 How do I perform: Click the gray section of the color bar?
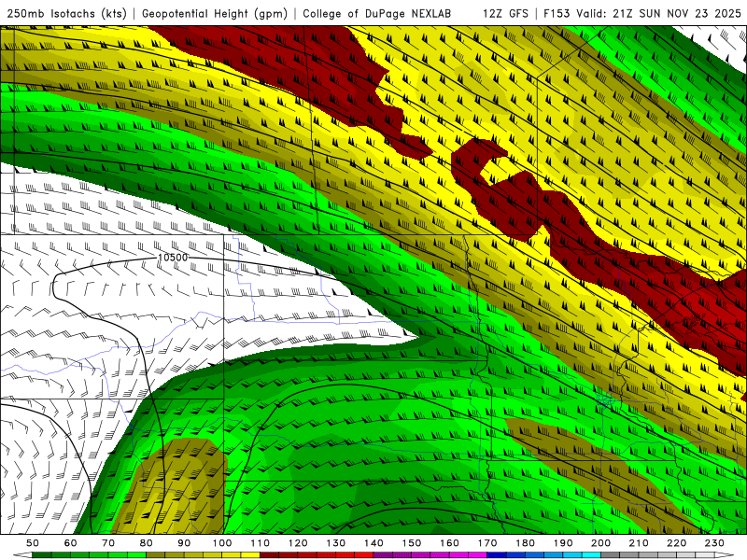pyautogui.click(x=657, y=555)
